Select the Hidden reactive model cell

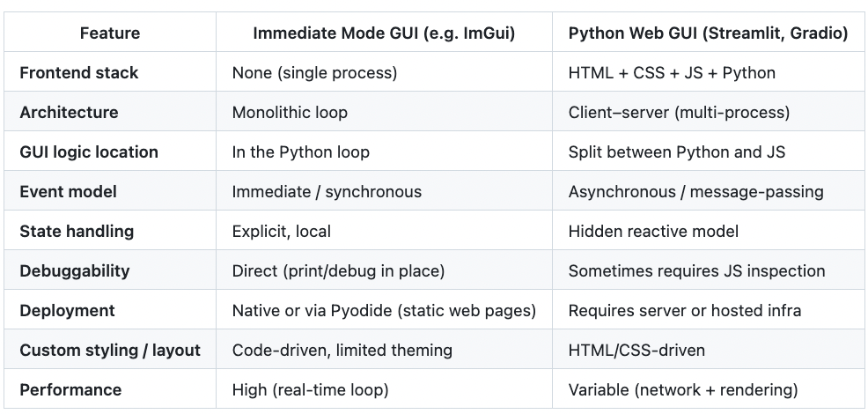point(654,231)
